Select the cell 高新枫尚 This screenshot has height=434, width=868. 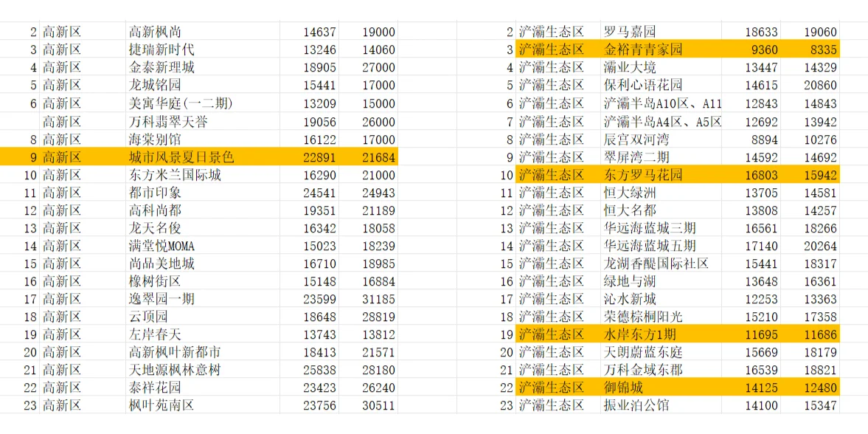pos(202,32)
